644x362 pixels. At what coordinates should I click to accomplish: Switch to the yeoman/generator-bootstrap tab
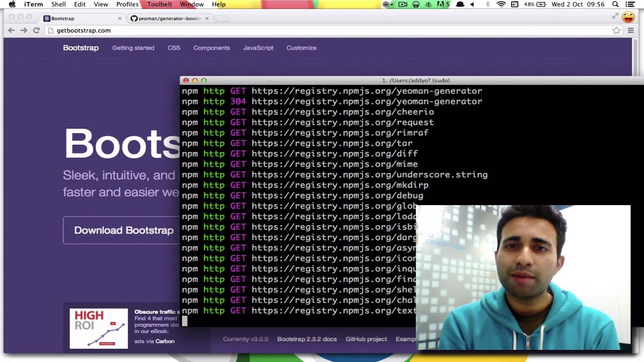pos(170,18)
